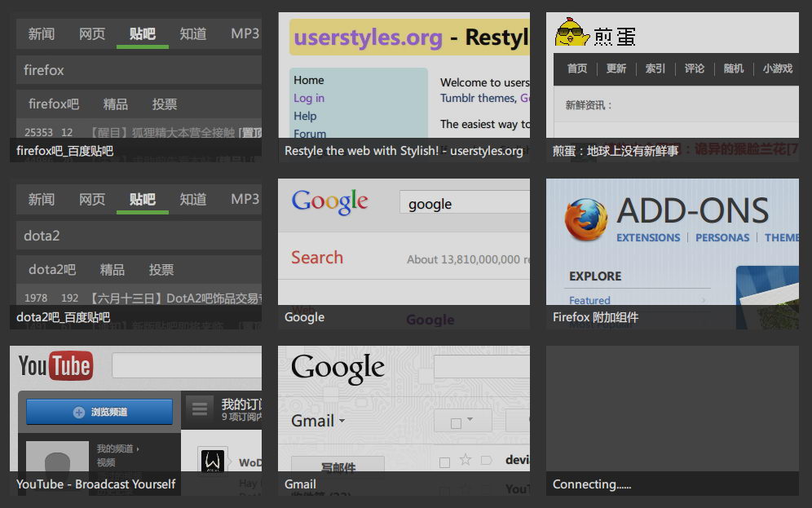
Task: Select the 贴吧 tab in the firefox tile
Action: (143, 34)
